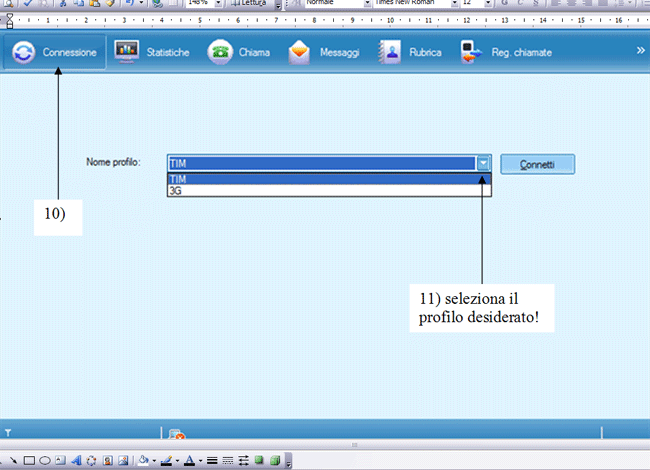Image resolution: width=650 pixels, height=470 pixels.
Task: Click the 3-D style green cube icon
Action: point(275,461)
